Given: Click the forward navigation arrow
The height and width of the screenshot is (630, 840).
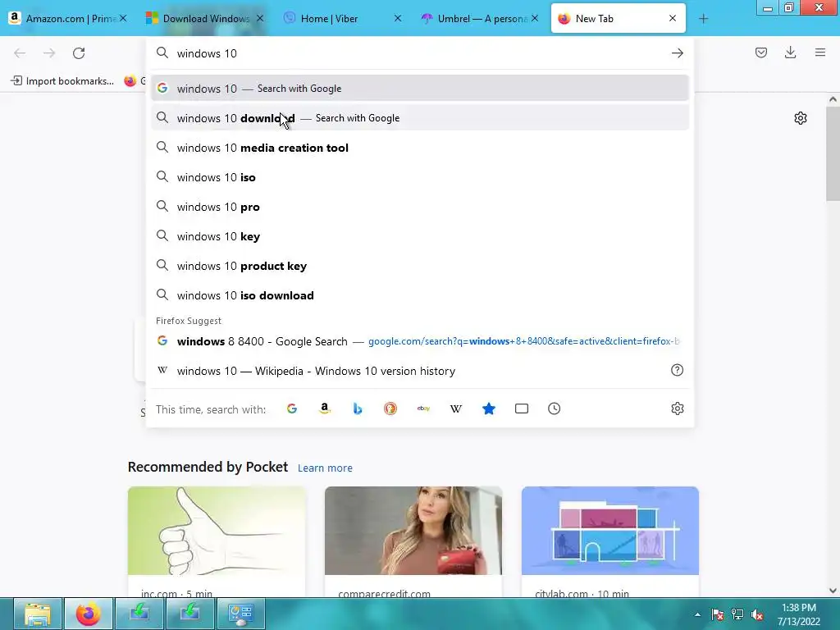Looking at the screenshot, I should 49,53.
